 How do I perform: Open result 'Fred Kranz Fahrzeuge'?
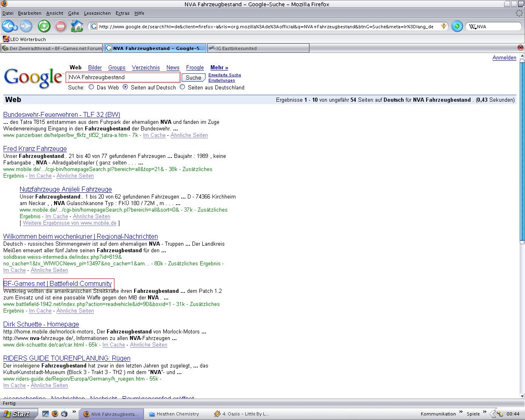coord(35,149)
